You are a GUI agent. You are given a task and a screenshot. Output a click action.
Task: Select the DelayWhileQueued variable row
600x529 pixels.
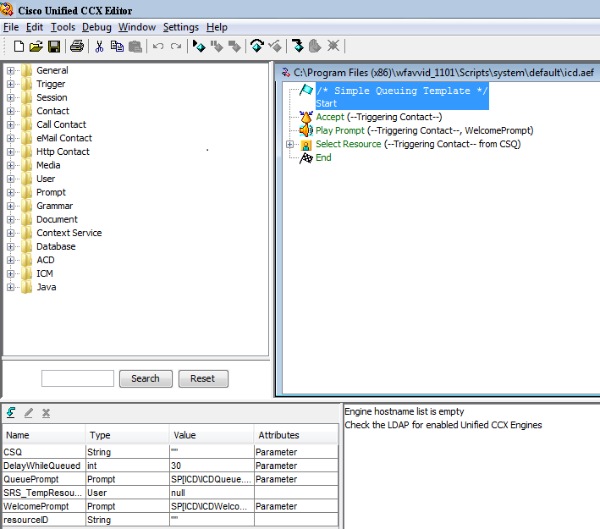pos(170,466)
